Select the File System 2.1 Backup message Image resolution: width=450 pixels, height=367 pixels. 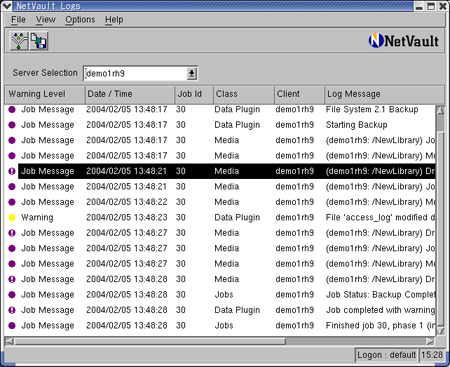click(372, 109)
